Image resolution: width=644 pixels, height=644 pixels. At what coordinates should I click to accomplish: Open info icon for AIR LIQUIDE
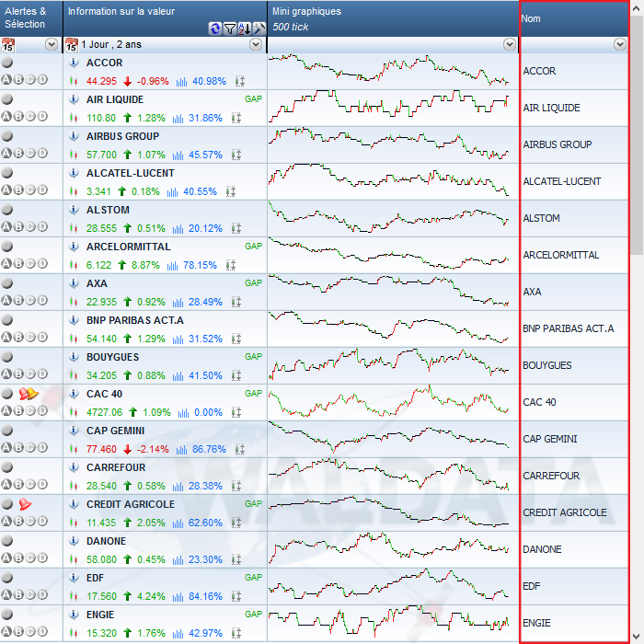[x=74, y=99]
